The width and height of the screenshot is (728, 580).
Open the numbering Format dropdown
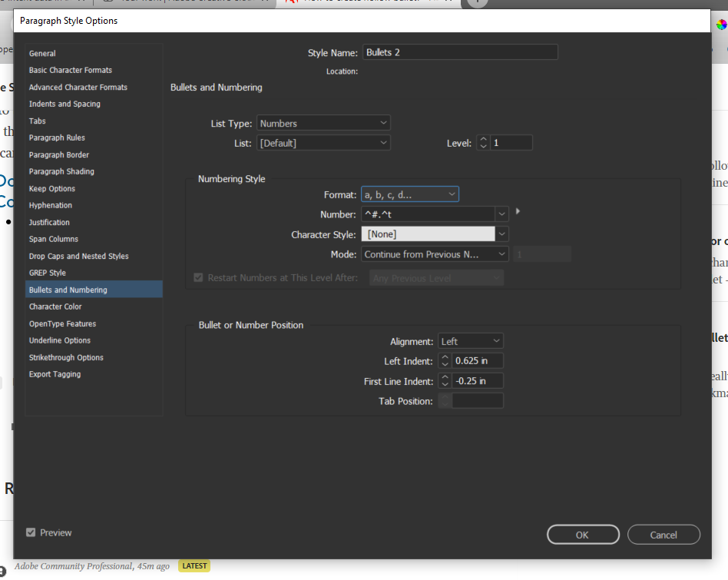409,194
